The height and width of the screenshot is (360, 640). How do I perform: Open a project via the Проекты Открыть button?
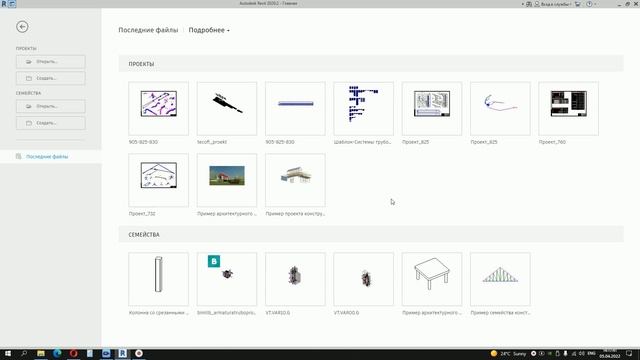pyautogui.click(x=51, y=62)
